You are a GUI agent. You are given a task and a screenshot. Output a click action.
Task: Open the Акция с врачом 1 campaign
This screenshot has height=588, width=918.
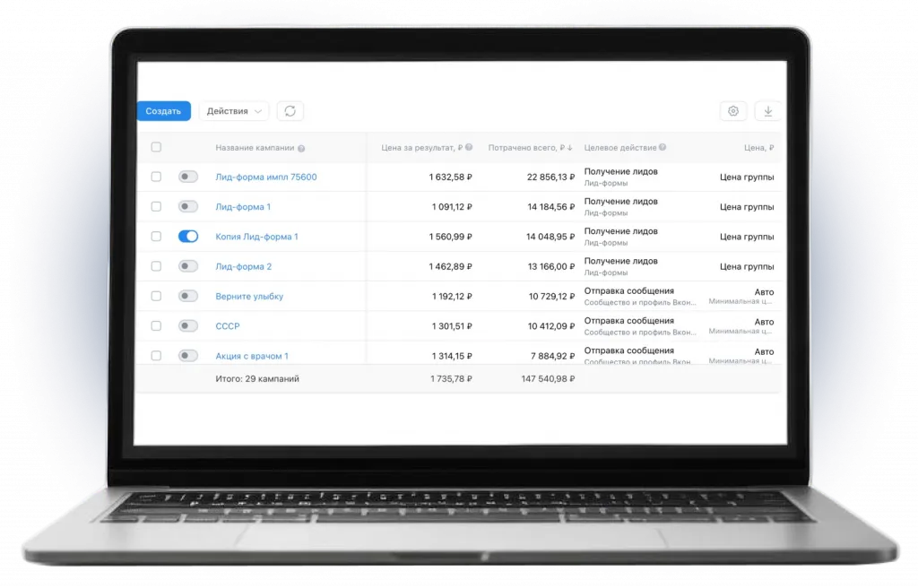[252, 356]
